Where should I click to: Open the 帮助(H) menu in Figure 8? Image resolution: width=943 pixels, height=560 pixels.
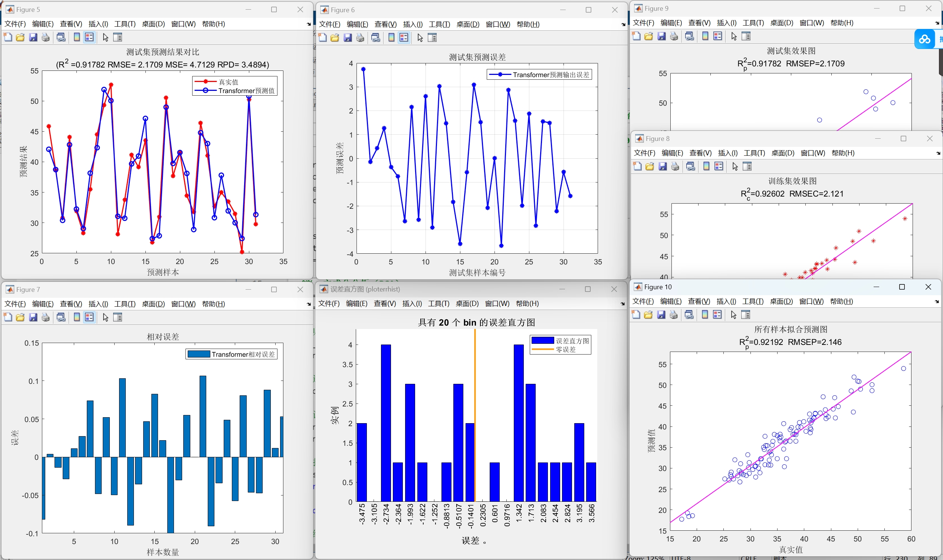tap(842, 153)
